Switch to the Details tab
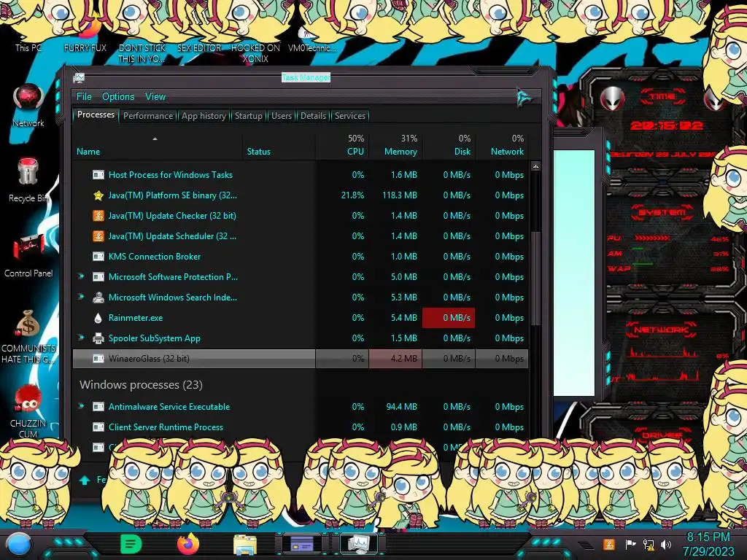747x560 pixels. [x=313, y=116]
